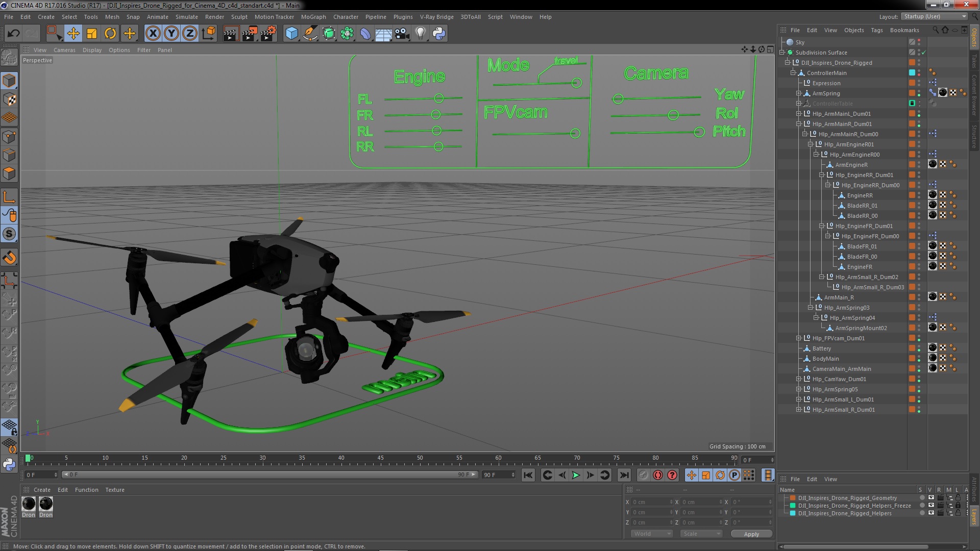Open the Create menu

pos(46,17)
